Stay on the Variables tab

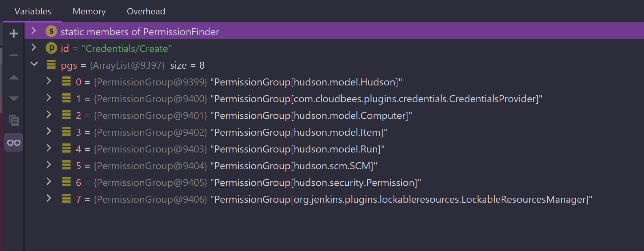[33, 11]
